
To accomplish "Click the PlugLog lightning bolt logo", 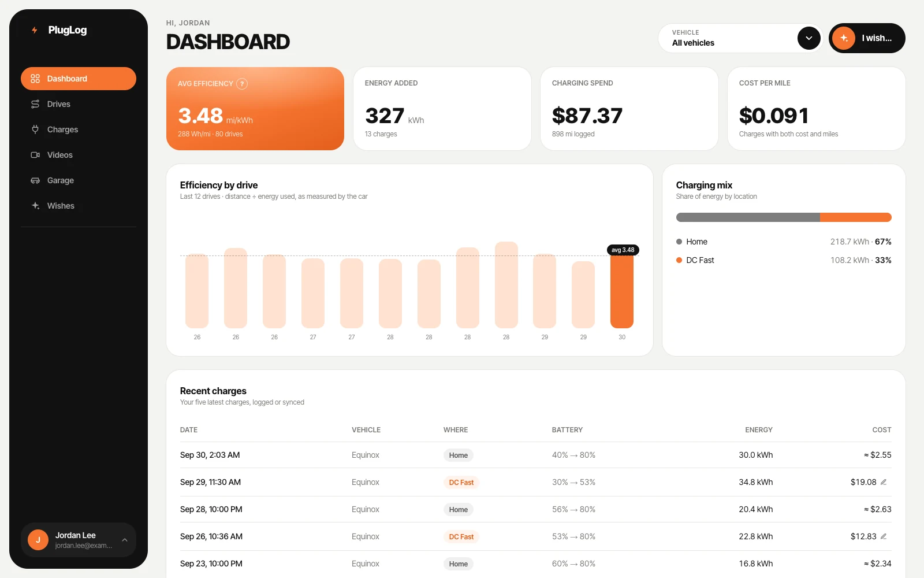I will coord(35,30).
